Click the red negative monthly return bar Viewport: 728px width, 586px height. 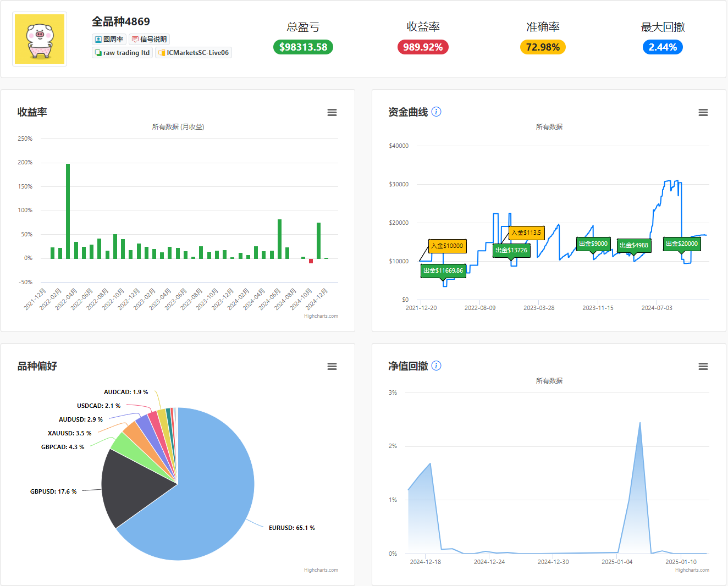coord(311,261)
